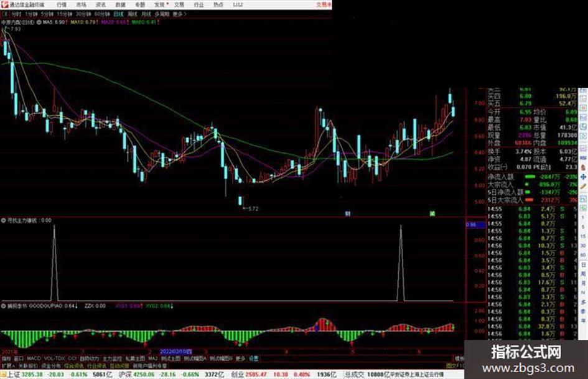Open indicator 设置 settings
This screenshot has width=588, height=379.
coord(253,358)
